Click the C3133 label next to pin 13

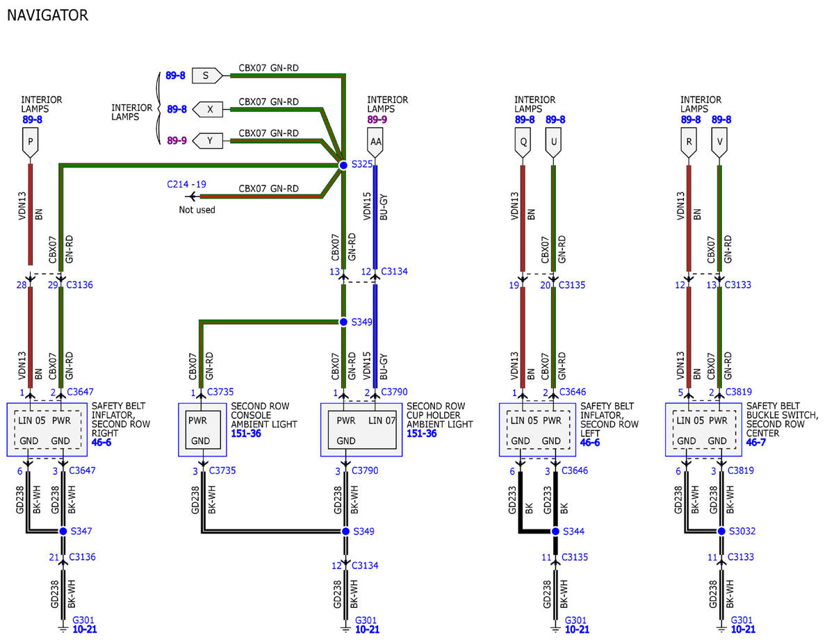(x=738, y=285)
